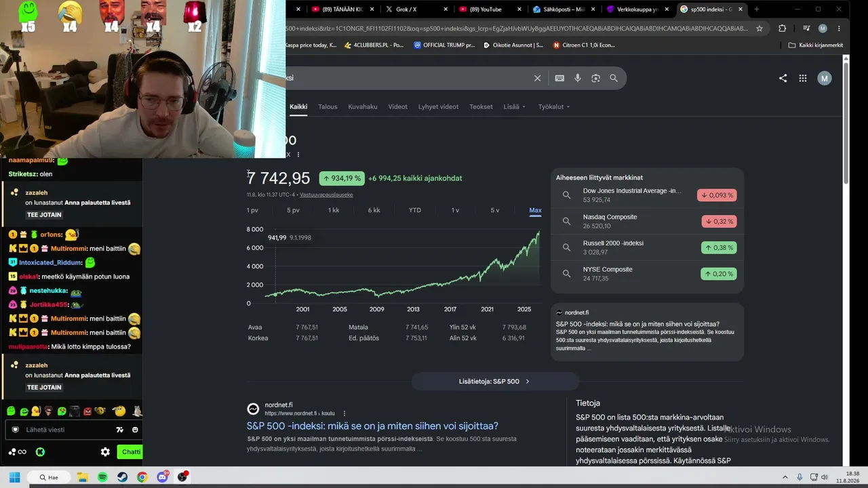Screen dimensions: 868x488
Task: Switch to the Verkkokauppa browser tab
Action: 636,9
